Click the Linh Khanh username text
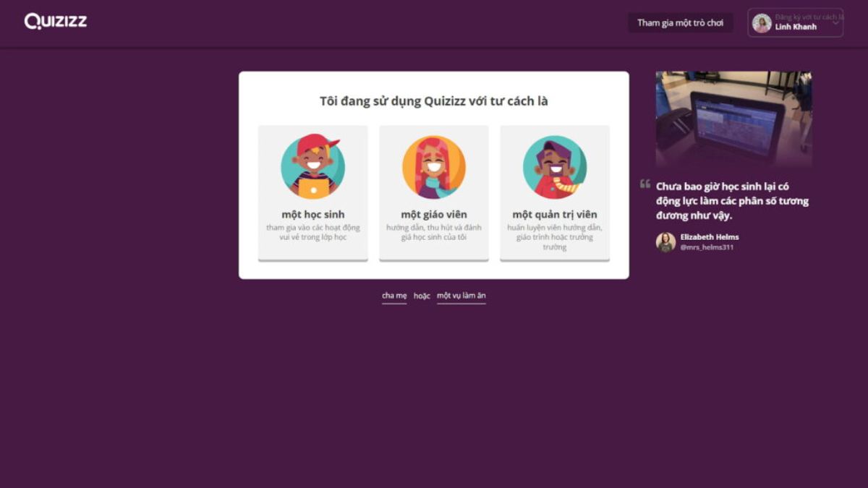Image resolution: width=868 pixels, height=488 pixels. [796, 27]
